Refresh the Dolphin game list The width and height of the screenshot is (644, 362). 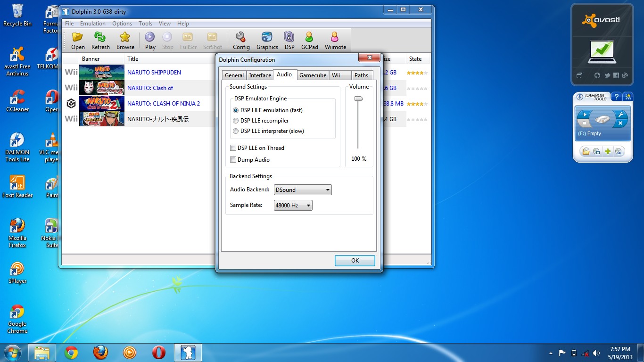(100, 41)
